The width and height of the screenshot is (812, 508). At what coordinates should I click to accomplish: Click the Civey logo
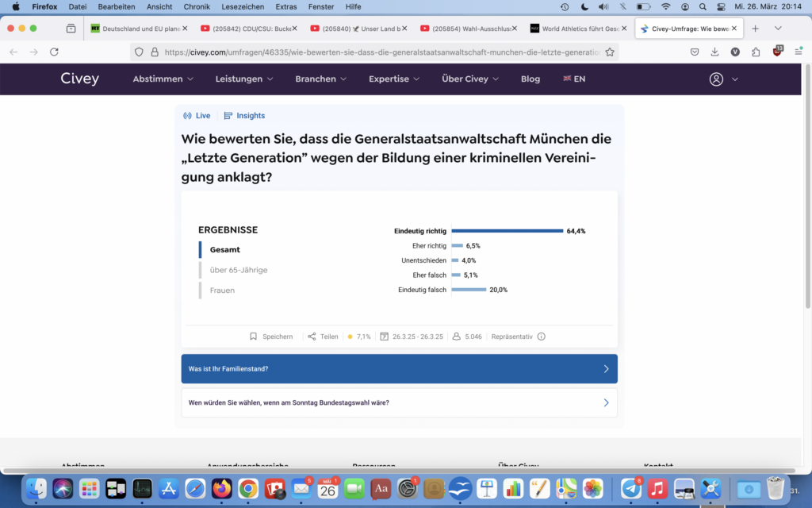(80, 79)
